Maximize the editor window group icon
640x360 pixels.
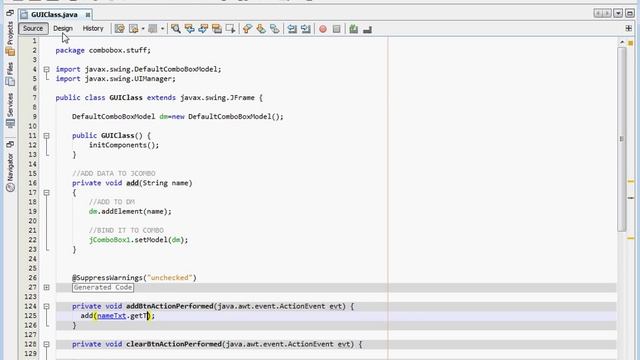point(630,13)
